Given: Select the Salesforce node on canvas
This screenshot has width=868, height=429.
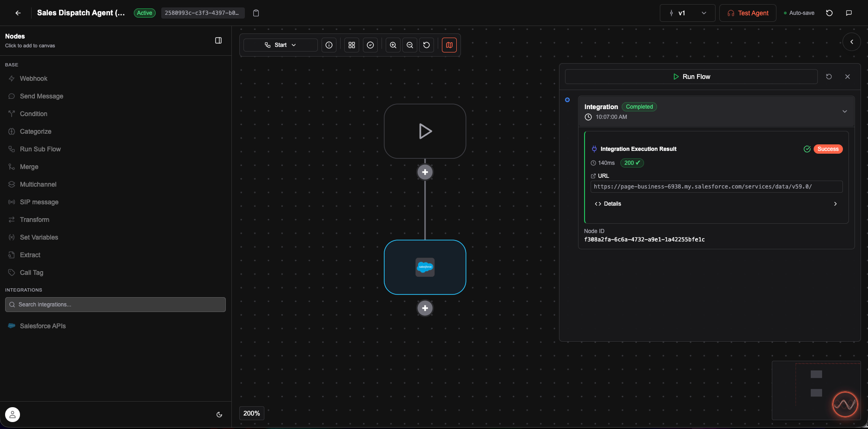Looking at the screenshot, I should tap(425, 267).
